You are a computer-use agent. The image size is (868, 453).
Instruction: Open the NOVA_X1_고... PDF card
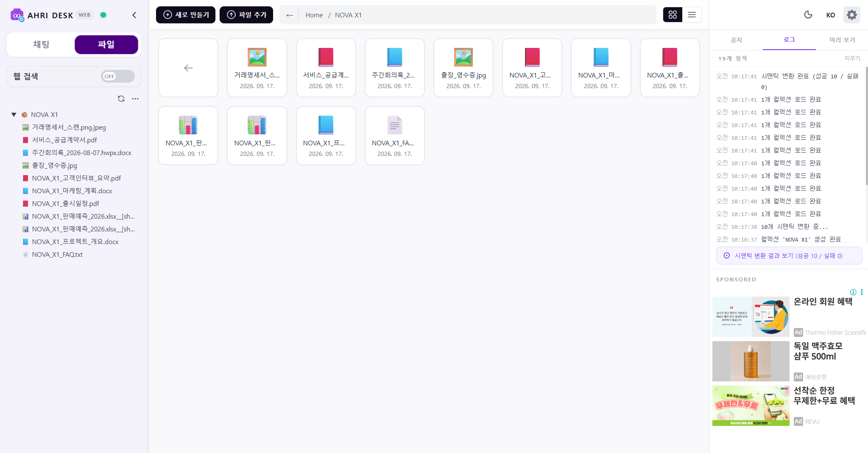coord(532,68)
